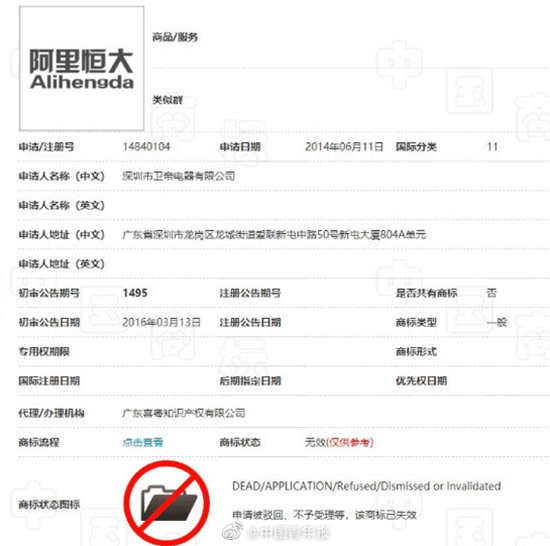
Task: Click the red prohibited folder status icon
Action: click(x=167, y=503)
